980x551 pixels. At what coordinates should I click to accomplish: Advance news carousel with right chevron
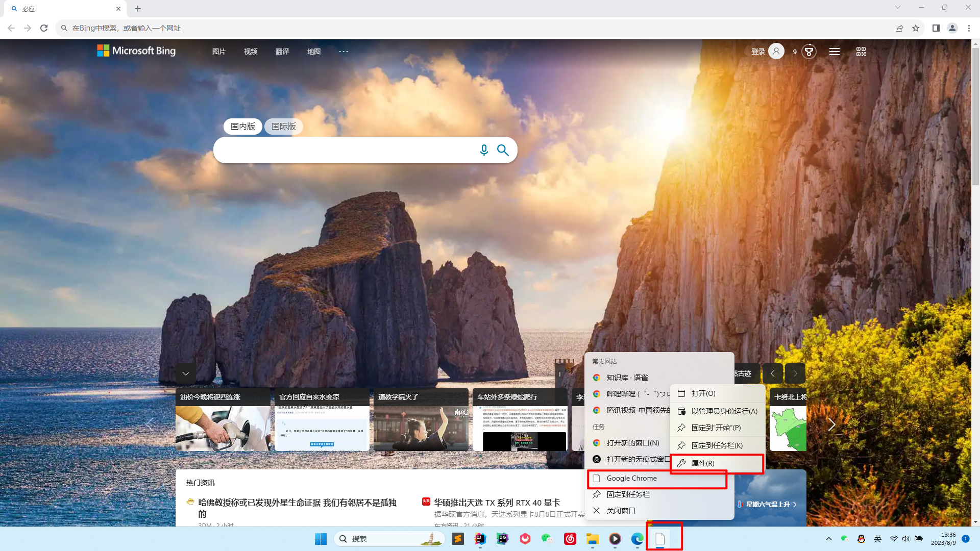832,424
